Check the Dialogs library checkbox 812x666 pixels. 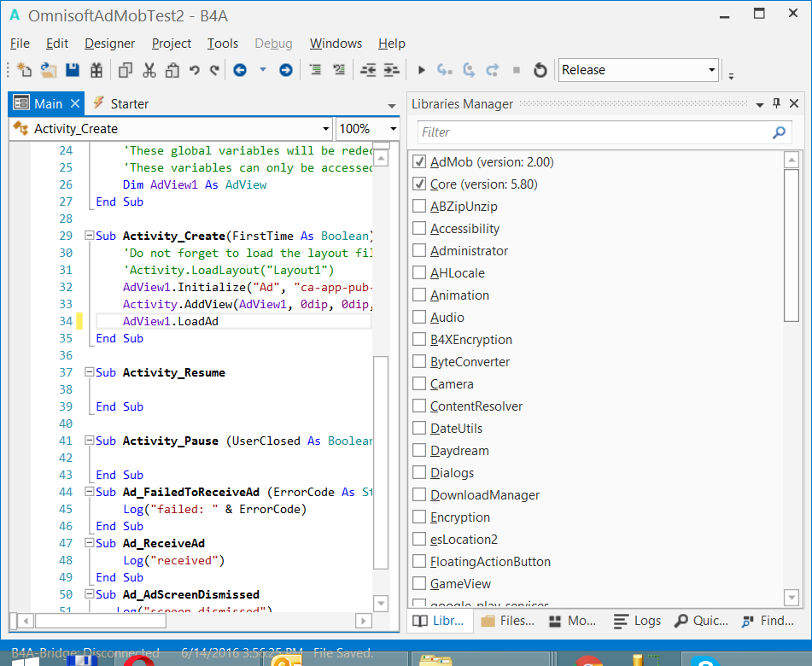click(419, 473)
